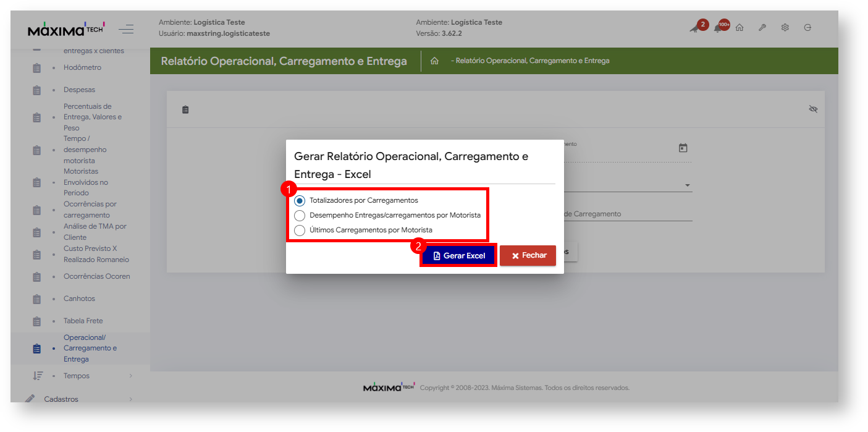Open Tabela Frete in sidebar

(83, 321)
